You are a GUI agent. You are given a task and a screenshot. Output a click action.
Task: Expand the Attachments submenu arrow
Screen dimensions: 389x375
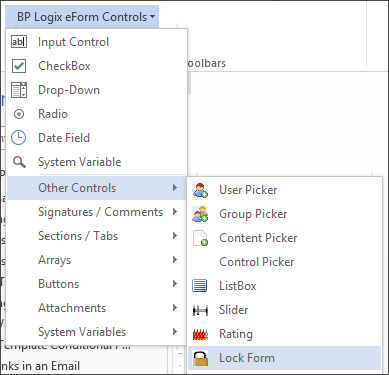click(175, 308)
